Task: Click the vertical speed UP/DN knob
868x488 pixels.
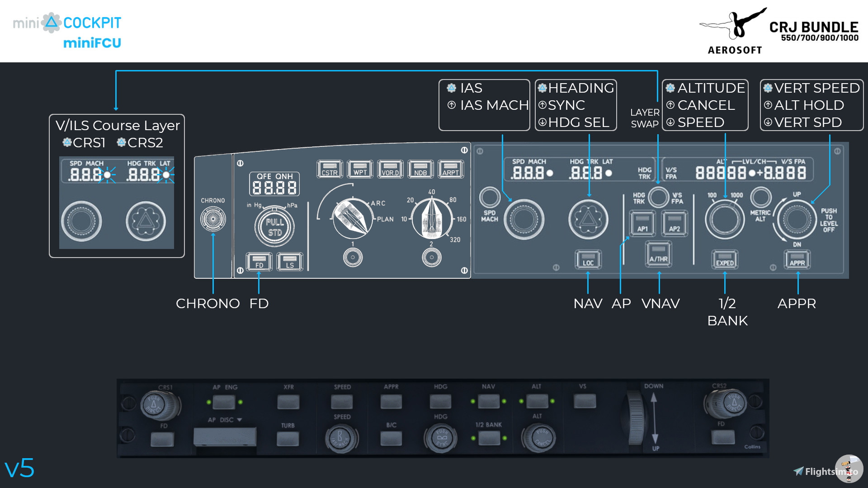Action: pyautogui.click(x=797, y=220)
